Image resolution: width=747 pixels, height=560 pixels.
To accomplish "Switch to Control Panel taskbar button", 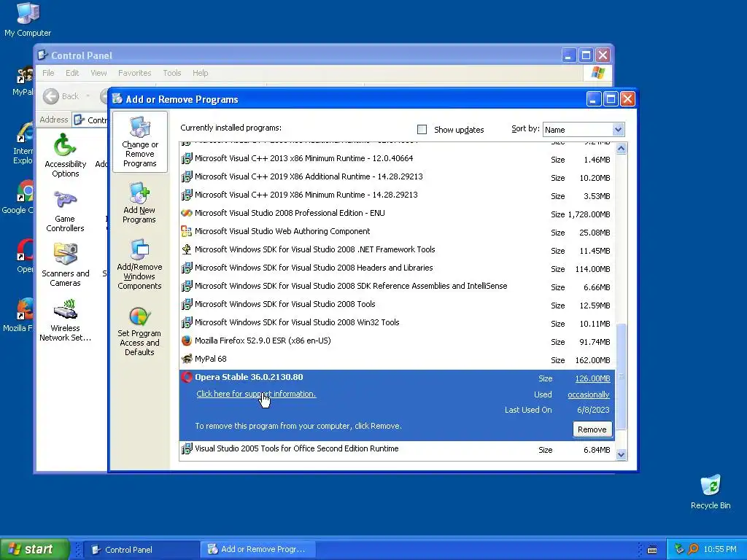I will (x=141, y=550).
